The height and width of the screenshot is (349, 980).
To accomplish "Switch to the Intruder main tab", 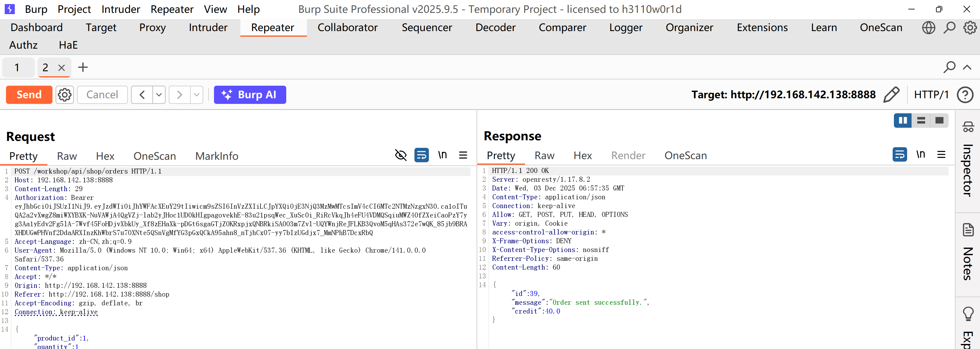I will pos(208,27).
